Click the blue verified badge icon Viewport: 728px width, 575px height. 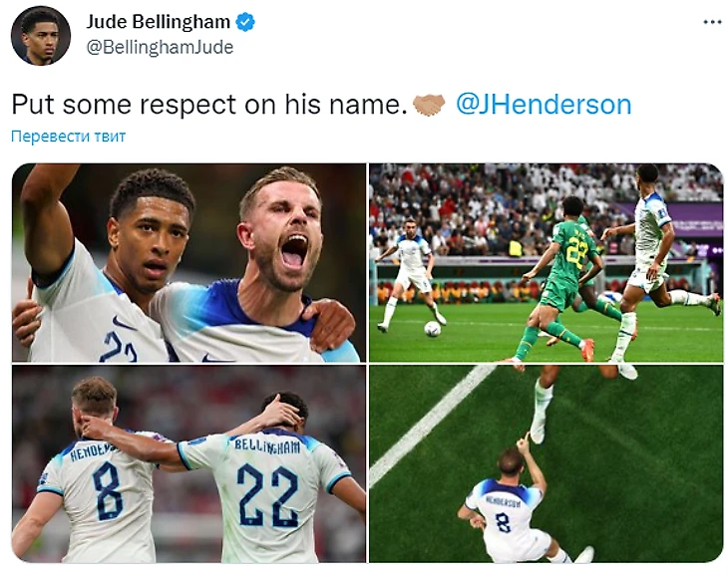pyautogui.click(x=245, y=22)
